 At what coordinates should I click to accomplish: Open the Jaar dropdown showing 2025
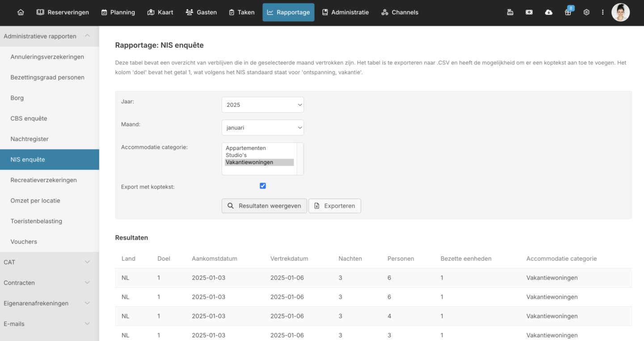click(x=262, y=105)
